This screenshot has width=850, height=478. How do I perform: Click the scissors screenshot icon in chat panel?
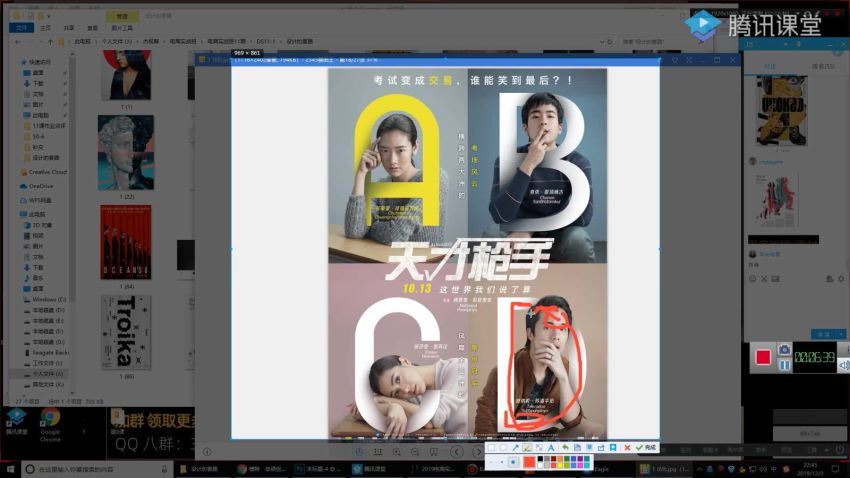click(x=764, y=279)
